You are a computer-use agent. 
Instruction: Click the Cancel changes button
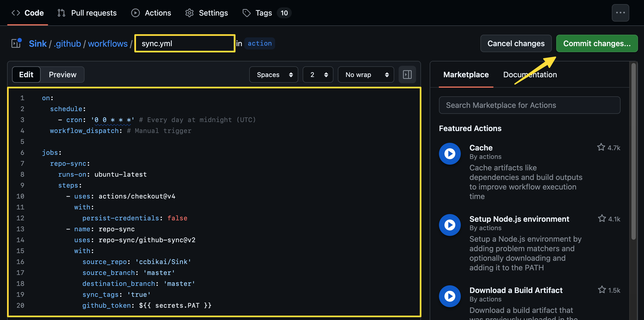point(516,43)
